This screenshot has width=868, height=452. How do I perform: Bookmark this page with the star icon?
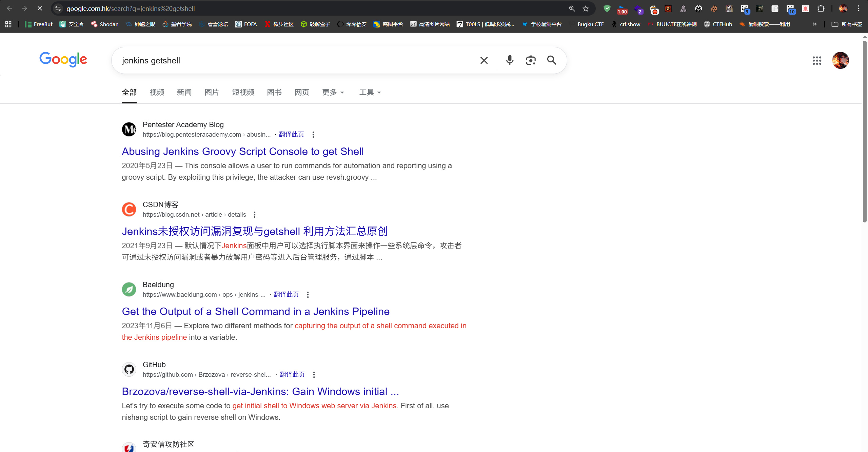(x=585, y=8)
